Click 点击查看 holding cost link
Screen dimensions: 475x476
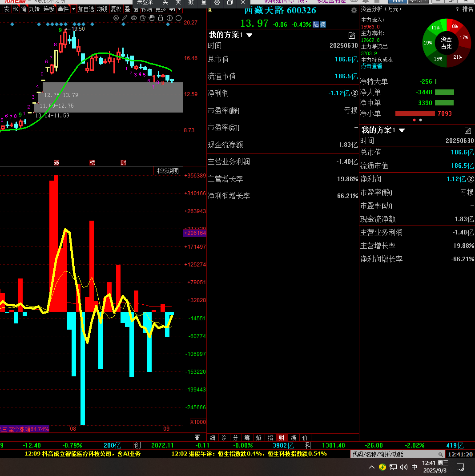[371, 66]
